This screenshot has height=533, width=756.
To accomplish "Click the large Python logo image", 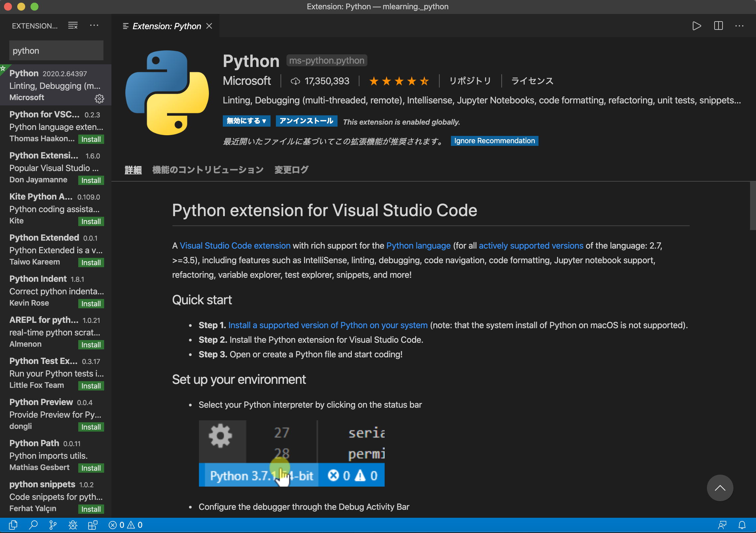I will (x=167, y=92).
